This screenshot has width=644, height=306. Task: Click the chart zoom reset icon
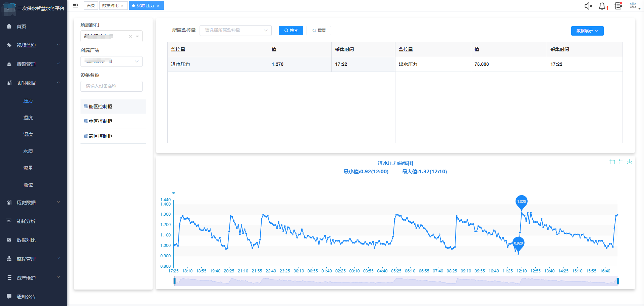click(621, 162)
